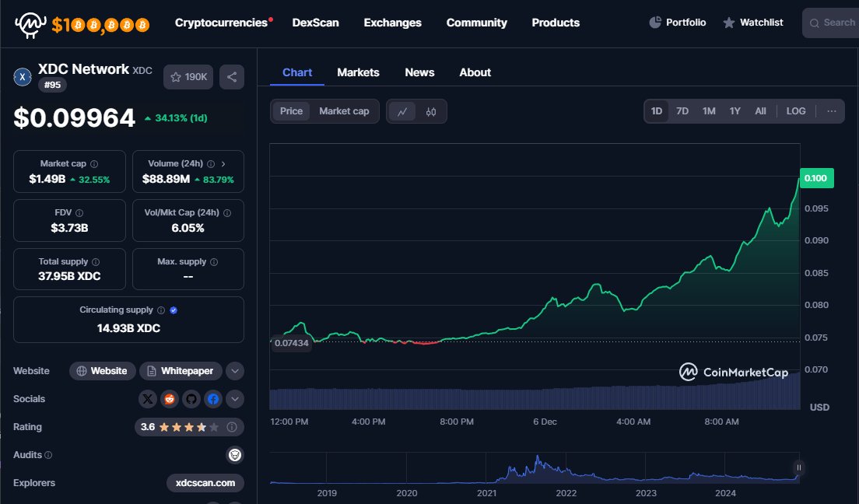Open chart more options ellipsis
Viewport: 859px width, 504px height.
point(831,111)
